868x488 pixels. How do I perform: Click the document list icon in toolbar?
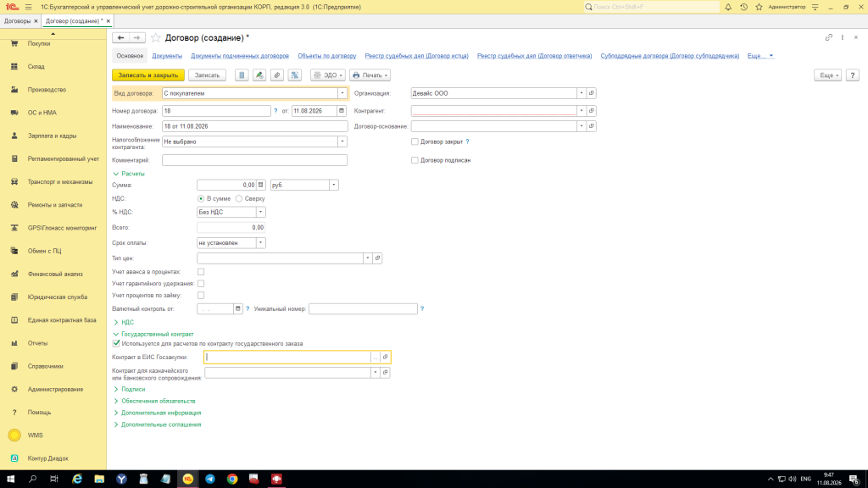coord(242,75)
